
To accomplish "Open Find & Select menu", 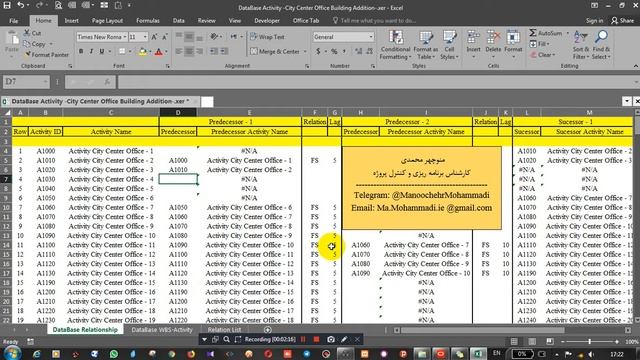I will [x=601, y=45].
